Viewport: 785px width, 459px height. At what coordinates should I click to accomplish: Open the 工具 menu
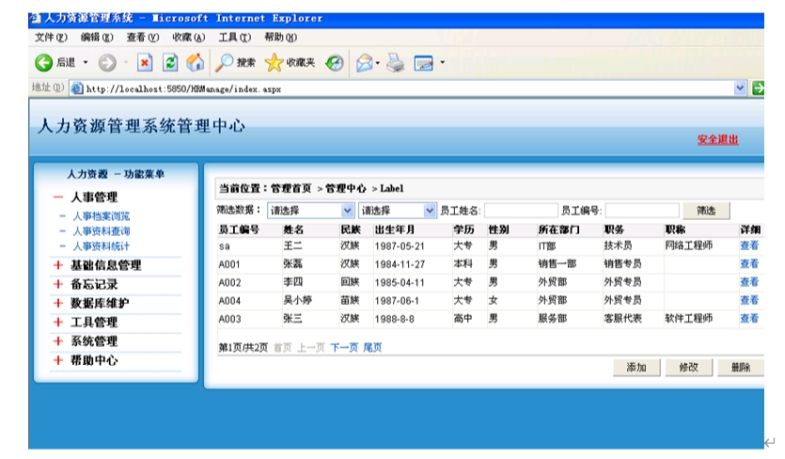coord(234,38)
